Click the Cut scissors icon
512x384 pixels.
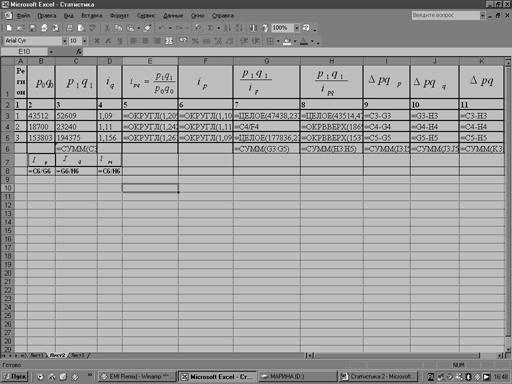pos(107,28)
